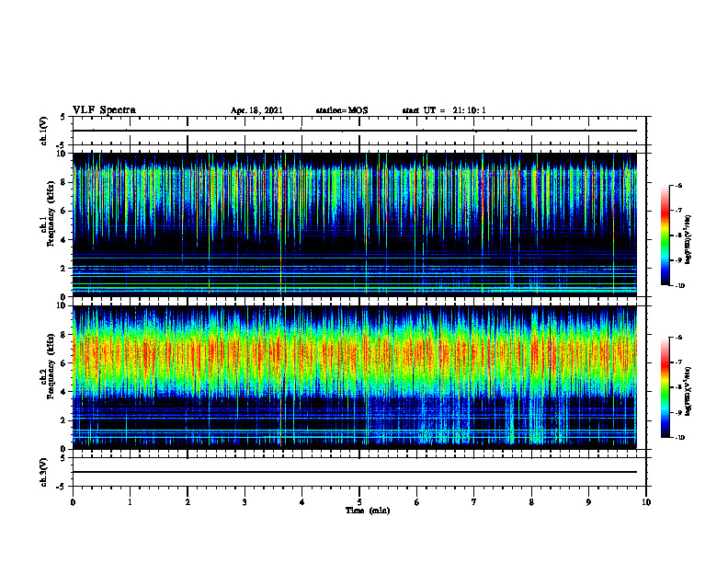The height and width of the screenshot is (563, 728).
Task: Click the "ch.3(V)" voltage axis label
Action: pyautogui.click(x=44, y=472)
